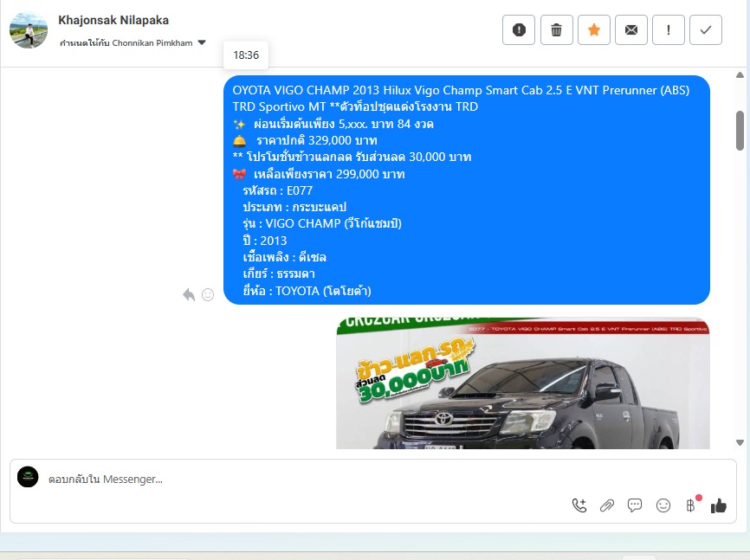
Task: Open emoji picker in reply box
Action: click(663, 505)
